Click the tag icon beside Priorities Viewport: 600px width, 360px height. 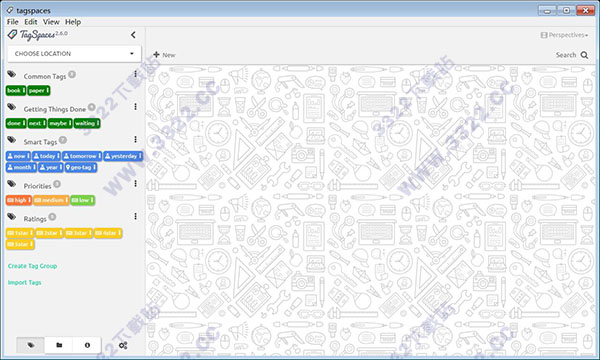[x=11, y=184]
